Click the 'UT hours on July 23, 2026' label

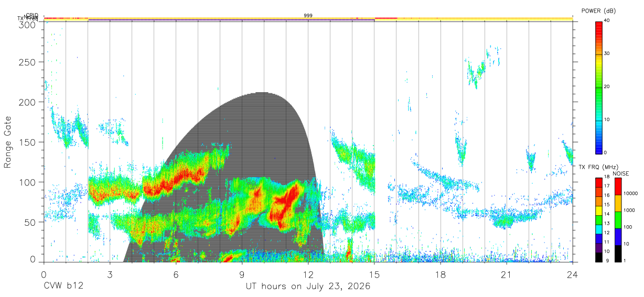click(x=308, y=287)
